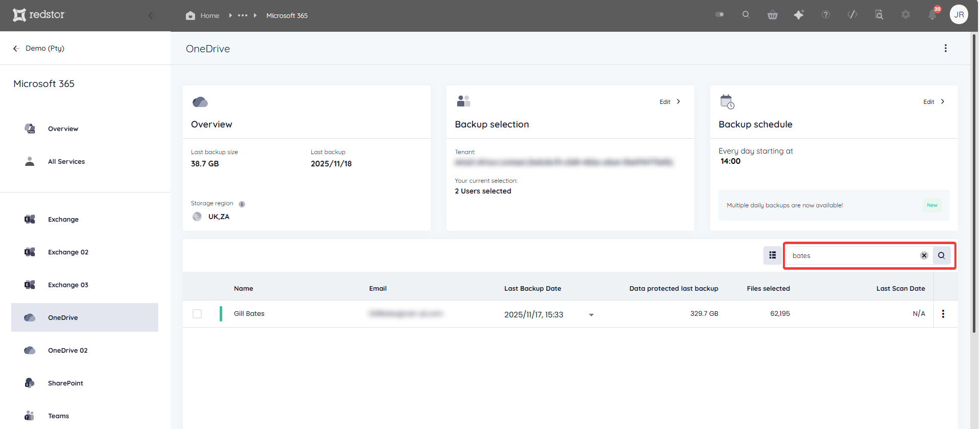Click the Backup schedule calendar icon
The image size is (980, 429).
point(727,101)
